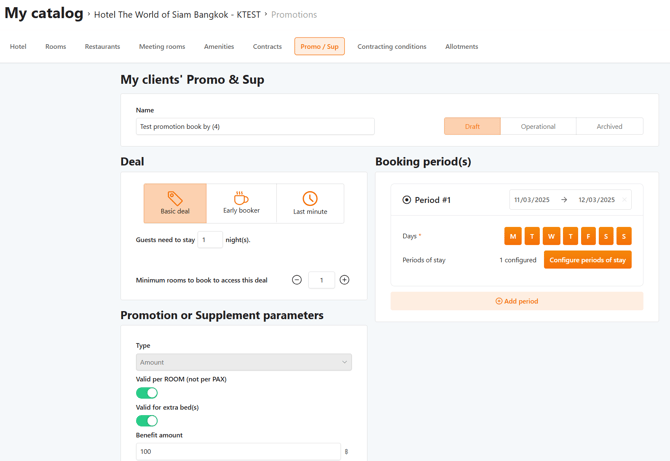
Task: Pick the Last minute clock icon
Action: (x=310, y=198)
